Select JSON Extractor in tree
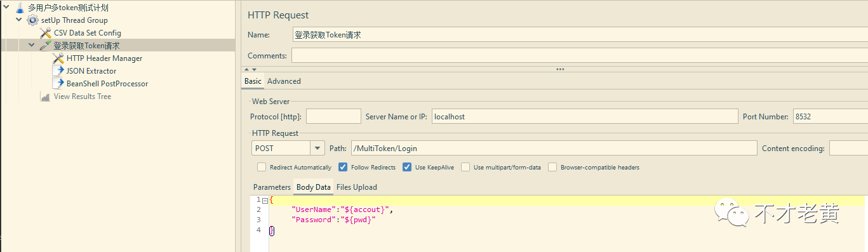The width and height of the screenshot is (868, 252). 91,71
